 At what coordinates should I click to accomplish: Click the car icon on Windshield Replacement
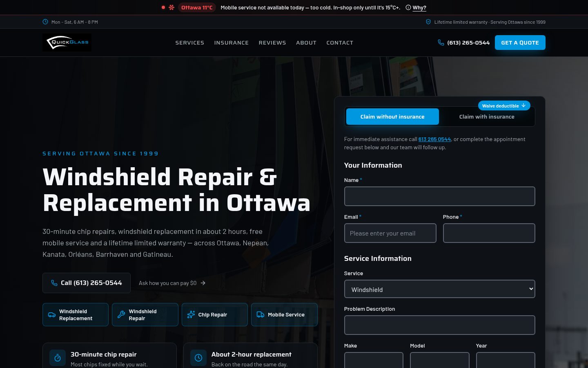click(x=52, y=315)
